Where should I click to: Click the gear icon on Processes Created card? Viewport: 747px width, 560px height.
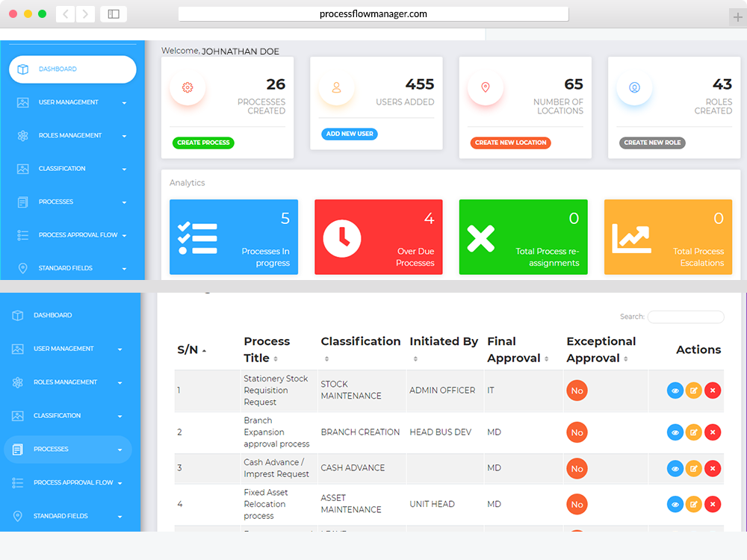(187, 87)
